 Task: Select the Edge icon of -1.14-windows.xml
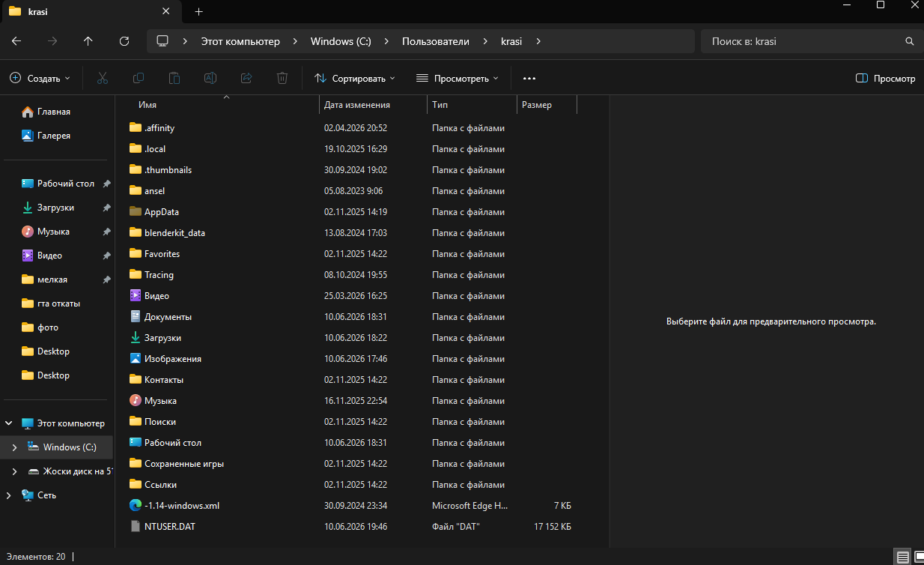tap(136, 505)
